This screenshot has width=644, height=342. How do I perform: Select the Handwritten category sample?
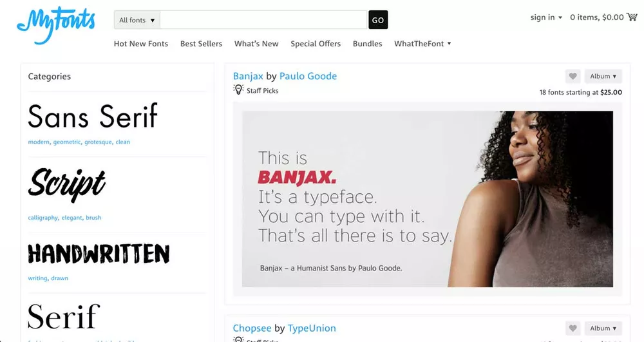pos(99,253)
